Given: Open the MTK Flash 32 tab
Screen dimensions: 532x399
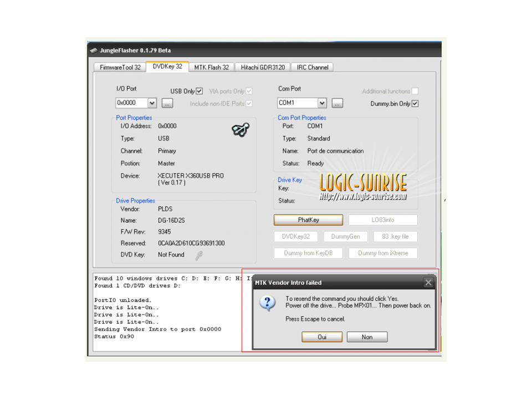Looking at the screenshot, I should (211, 67).
